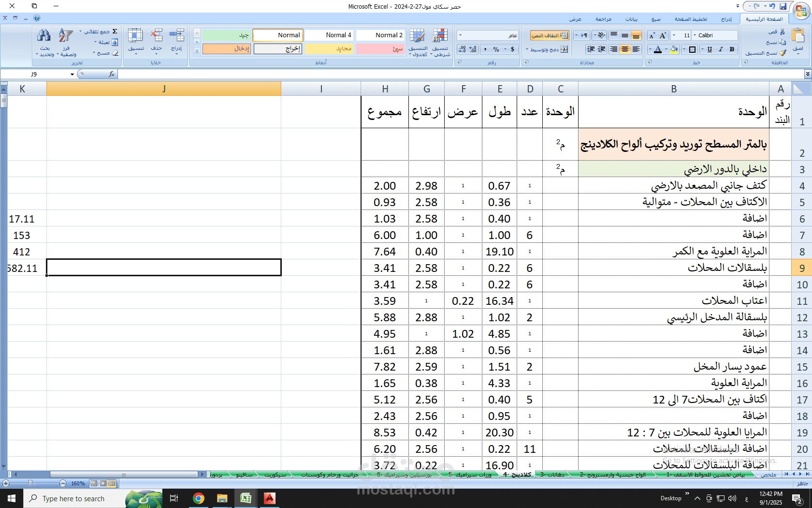The image size is (812, 508).
Task: Open the Page Layout (تخطيط الصفحة) tab
Action: pos(691,19)
